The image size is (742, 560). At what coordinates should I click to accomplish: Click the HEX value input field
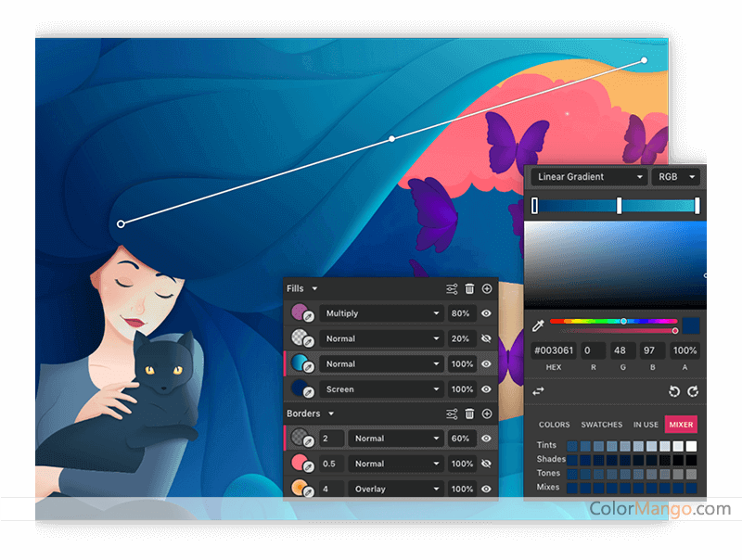553,351
